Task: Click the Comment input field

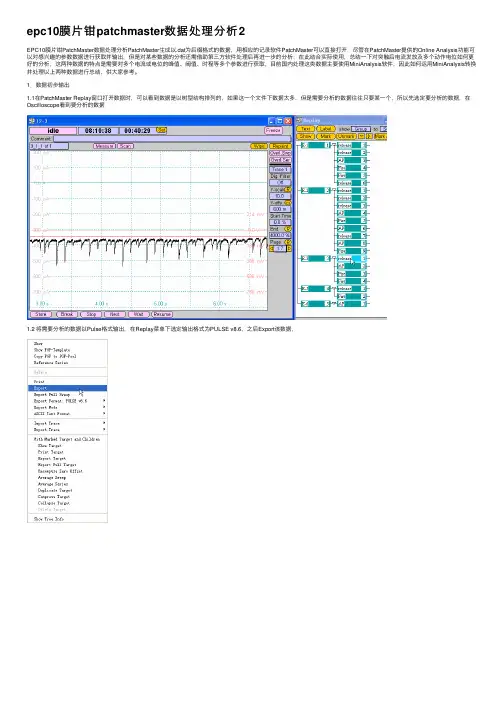Action: point(171,138)
